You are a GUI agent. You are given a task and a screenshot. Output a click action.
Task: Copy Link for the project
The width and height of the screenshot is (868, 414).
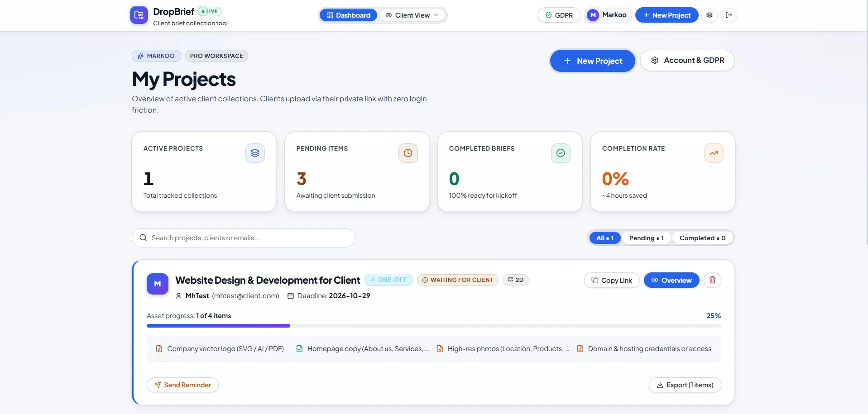point(611,280)
